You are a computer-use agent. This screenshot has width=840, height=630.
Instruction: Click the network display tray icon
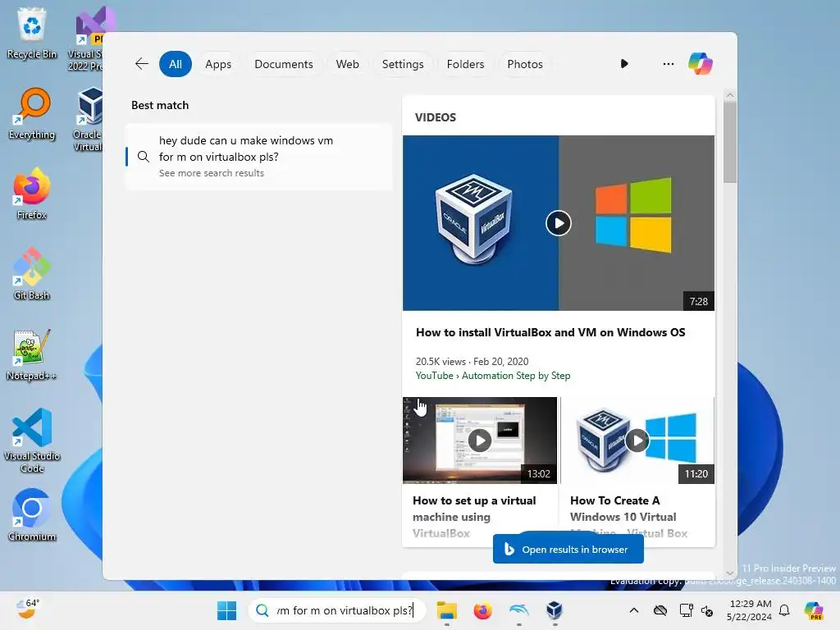tap(686, 610)
